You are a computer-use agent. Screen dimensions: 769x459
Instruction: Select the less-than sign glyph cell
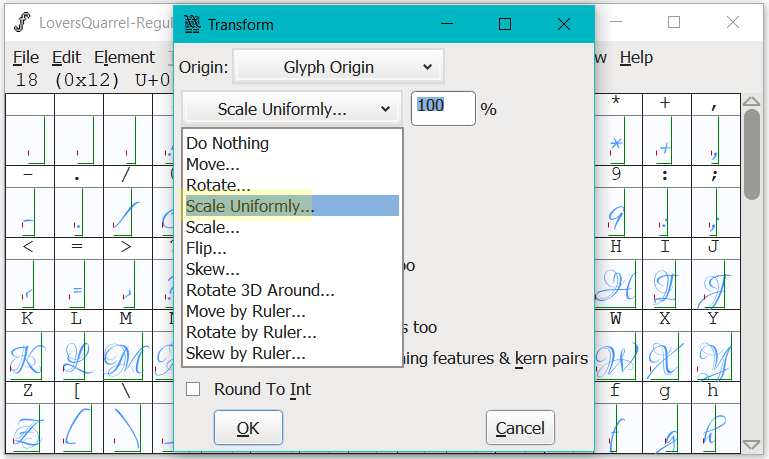coord(29,284)
